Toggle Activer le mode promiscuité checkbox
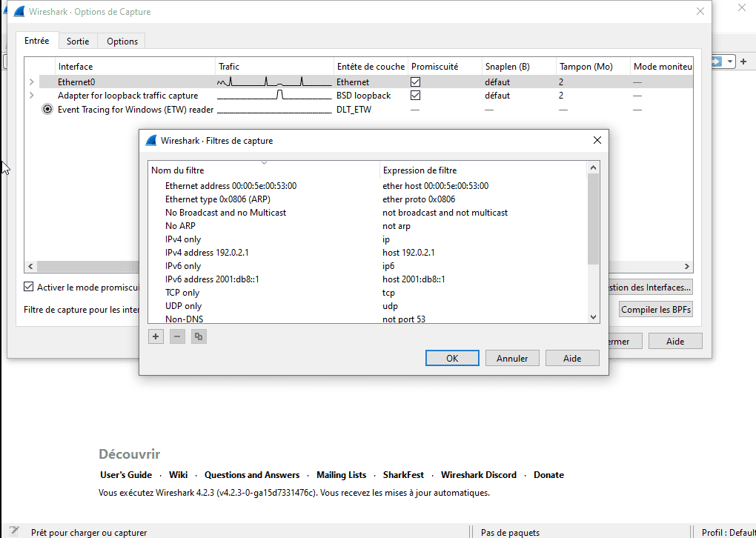The height and width of the screenshot is (538, 756). [28, 287]
